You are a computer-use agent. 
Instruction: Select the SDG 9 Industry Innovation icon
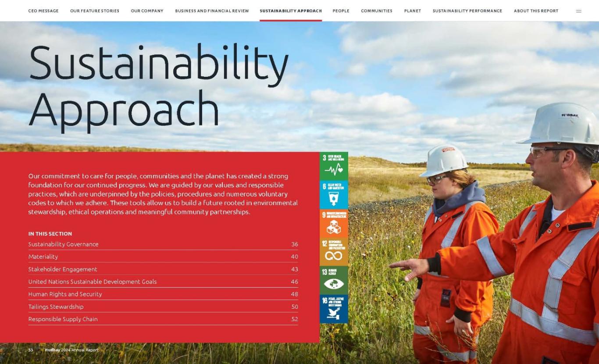point(334,223)
